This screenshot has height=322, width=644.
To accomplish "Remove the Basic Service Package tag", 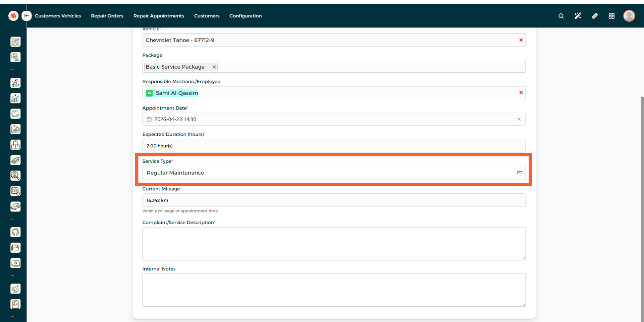I will pyautogui.click(x=214, y=67).
